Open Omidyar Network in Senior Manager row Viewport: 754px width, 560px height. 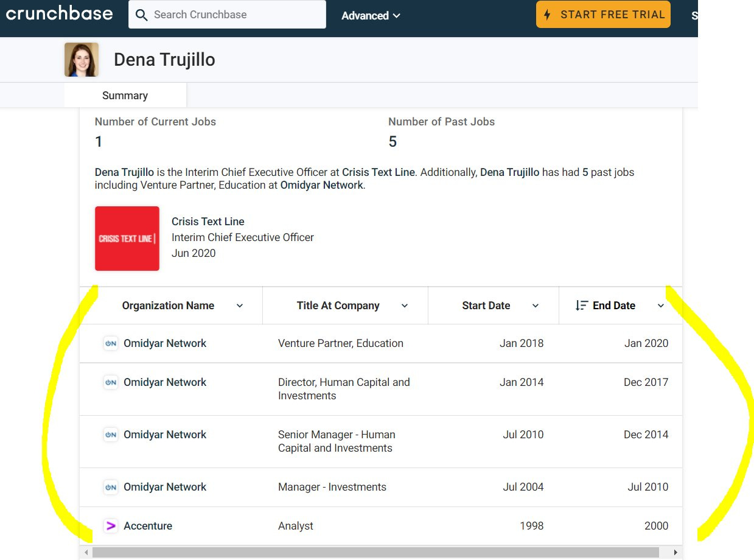click(165, 435)
